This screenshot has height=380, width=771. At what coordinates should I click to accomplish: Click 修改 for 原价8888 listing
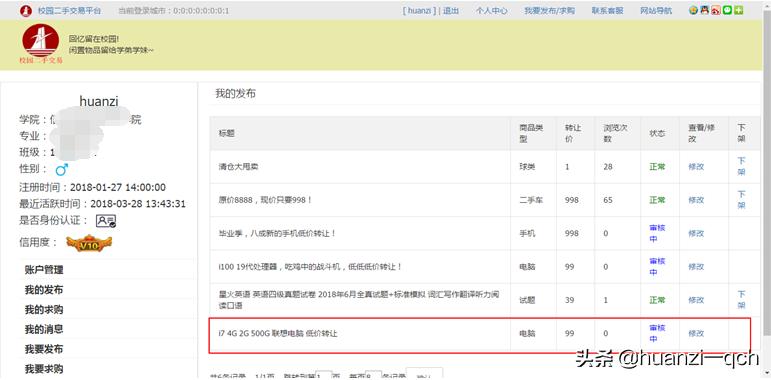(696, 200)
